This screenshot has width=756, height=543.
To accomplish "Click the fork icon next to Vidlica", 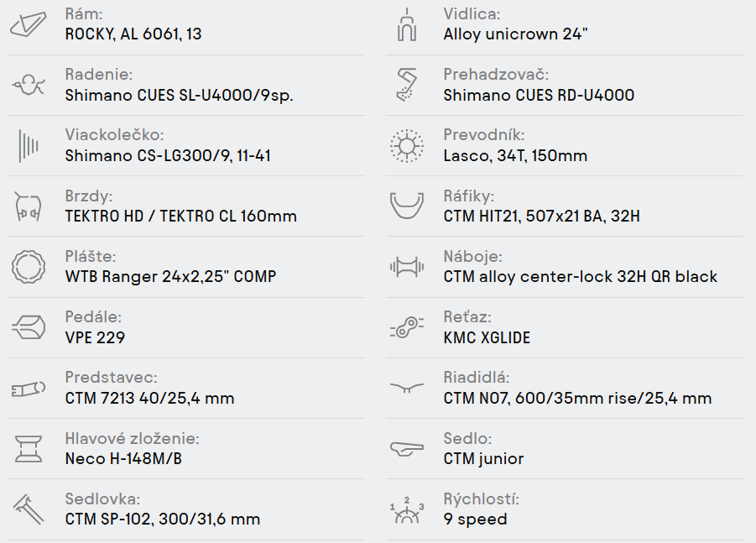I will tap(407, 24).
